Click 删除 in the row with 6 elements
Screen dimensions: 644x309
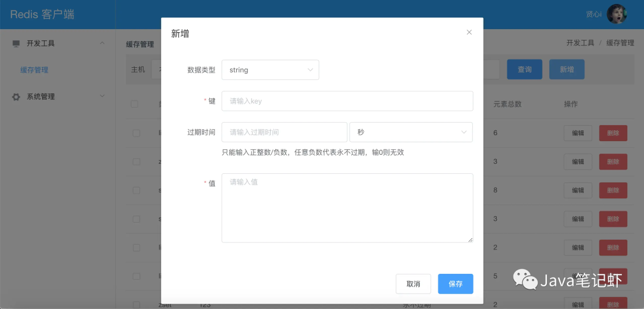coord(613,133)
